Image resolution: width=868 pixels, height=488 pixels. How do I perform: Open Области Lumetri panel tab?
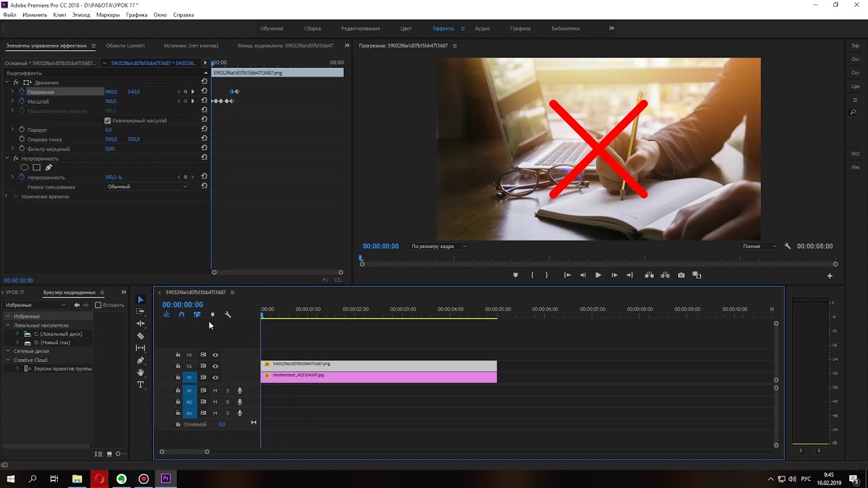pos(125,45)
